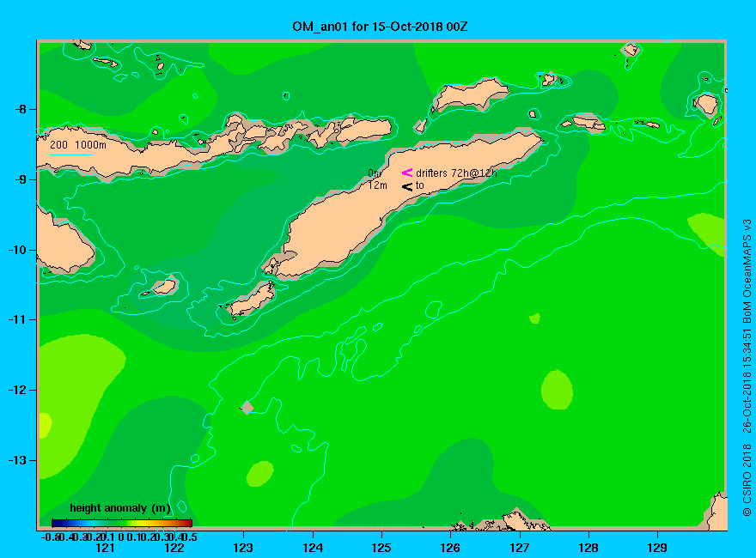Click the latitude label -8
This screenshot has height=558, width=756.
pos(20,109)
